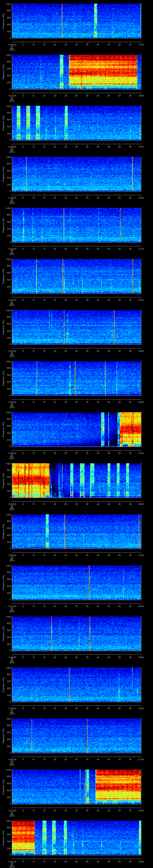Click the 23:00 end time label
Screen dimensions: 153x868
[x=141, y=351]
